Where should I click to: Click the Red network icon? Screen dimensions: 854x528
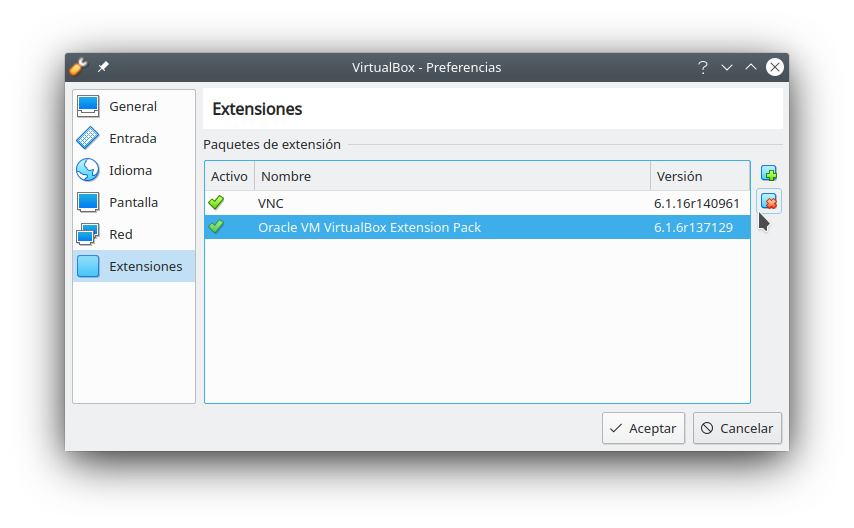coord(88,234)
